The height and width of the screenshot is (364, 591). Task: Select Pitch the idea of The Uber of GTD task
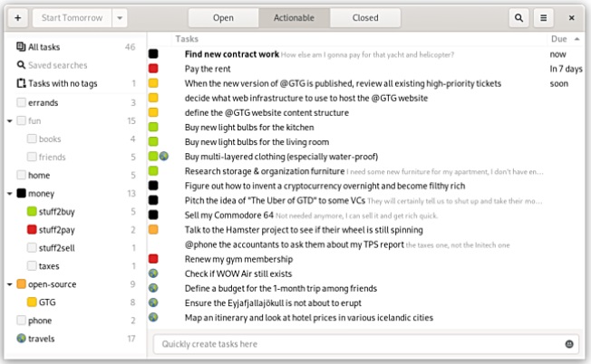(x=365, y=200)
